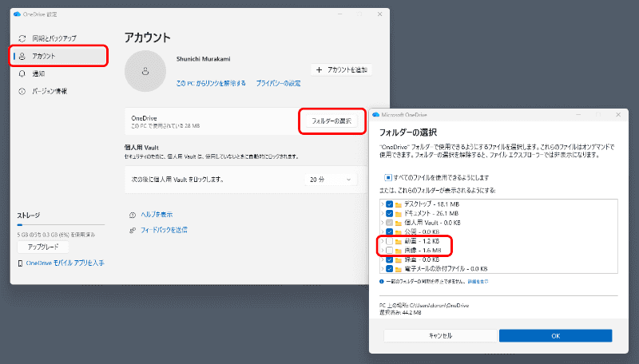Viewport: 639px width, 364px height.
Task: Open the バージョン情報 page
Action: click(50, 91)
